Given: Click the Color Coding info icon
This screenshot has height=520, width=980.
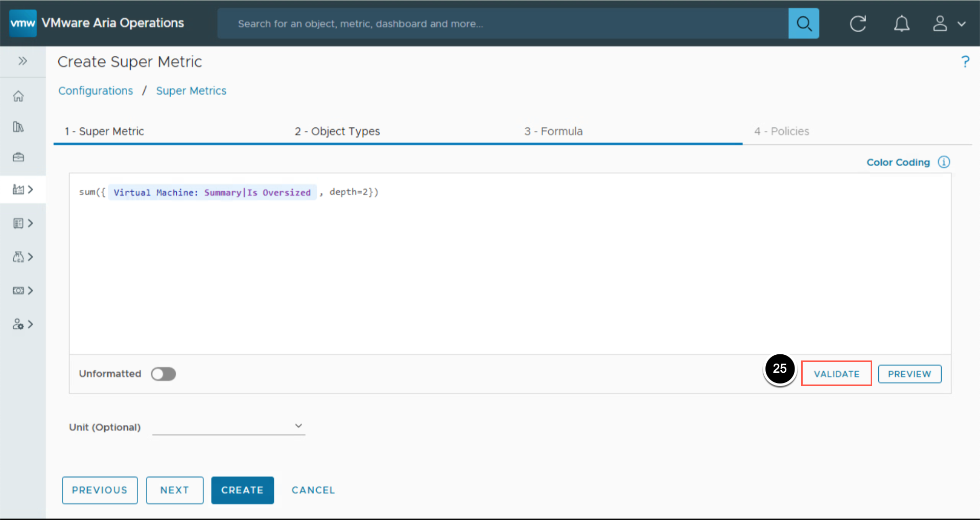Looking at the screenshot, I should [x=944, y=162].
